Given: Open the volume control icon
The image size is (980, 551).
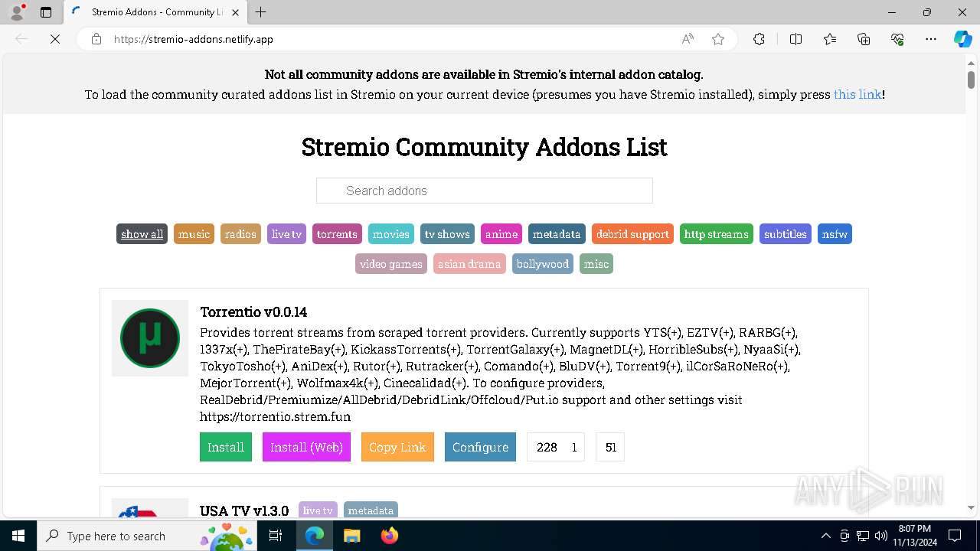Looking at the screenshot, I should click(880, 536).
